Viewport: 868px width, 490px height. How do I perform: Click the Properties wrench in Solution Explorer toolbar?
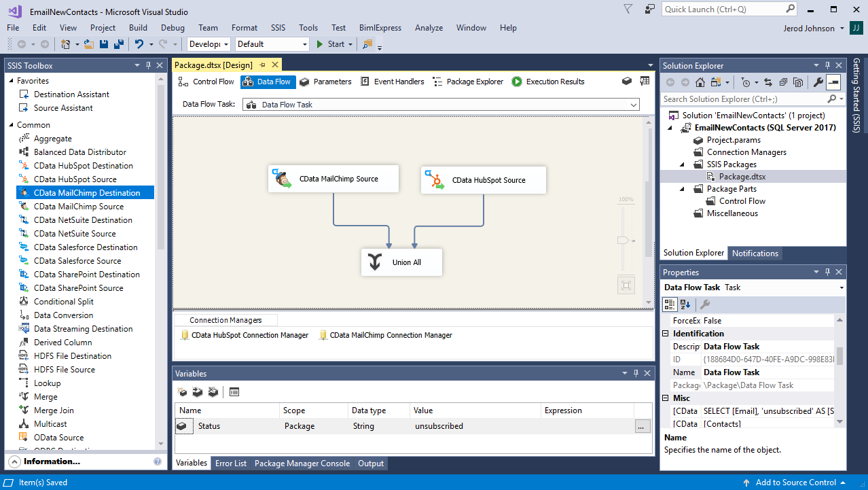[818, 82]
